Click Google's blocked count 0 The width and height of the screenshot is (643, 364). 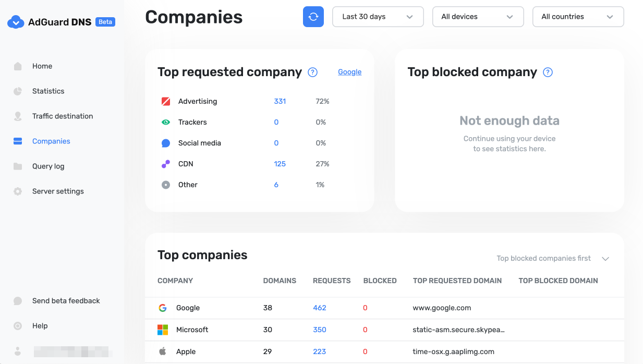[x=365, y=308]
